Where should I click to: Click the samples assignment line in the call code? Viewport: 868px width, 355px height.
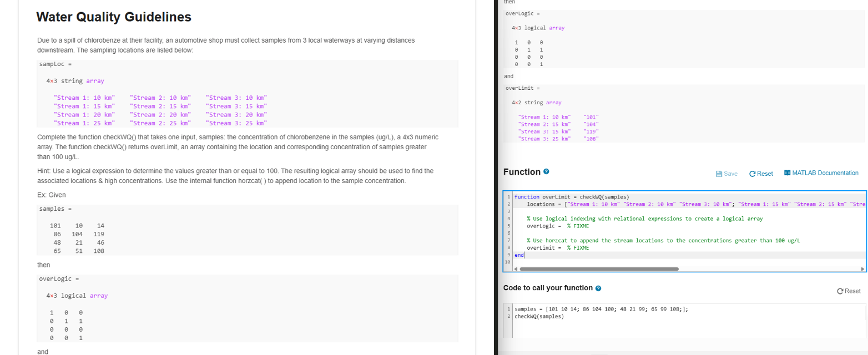click(x=599, y=309)
